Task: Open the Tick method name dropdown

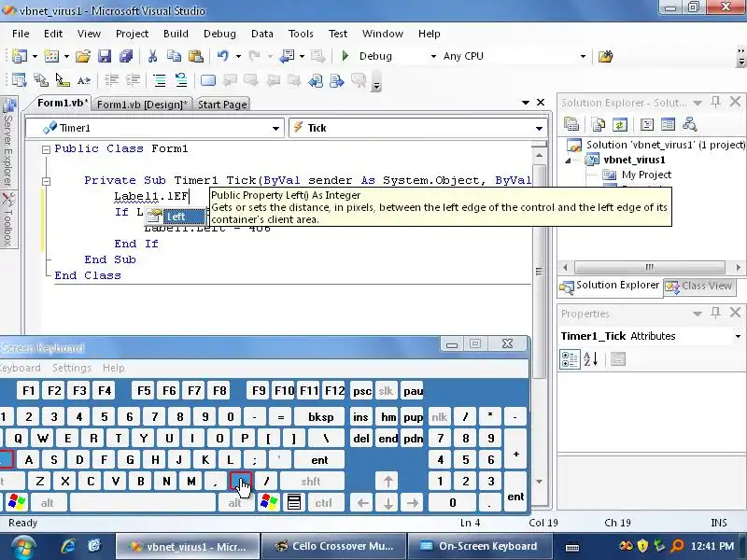Action: [x=539, y=128]
